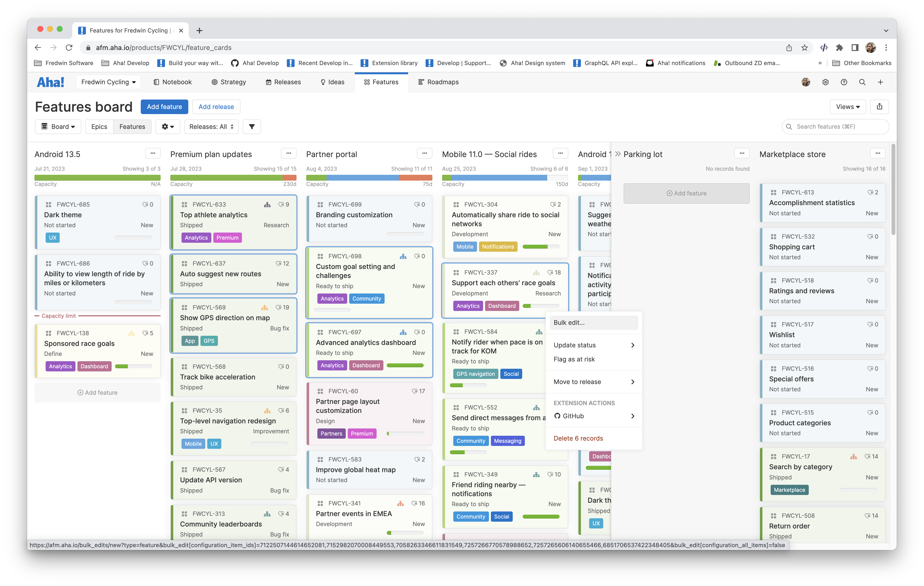Viewport: 924px width, 586px height.
Task: Click progress bar on Advanced analytics dashboard
Action: pos(405,365)
